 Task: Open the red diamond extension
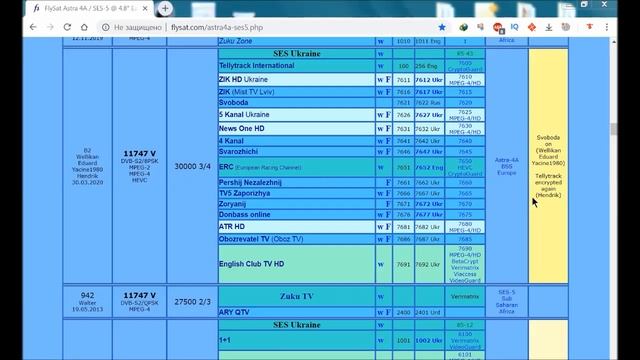tap(531, 27)
